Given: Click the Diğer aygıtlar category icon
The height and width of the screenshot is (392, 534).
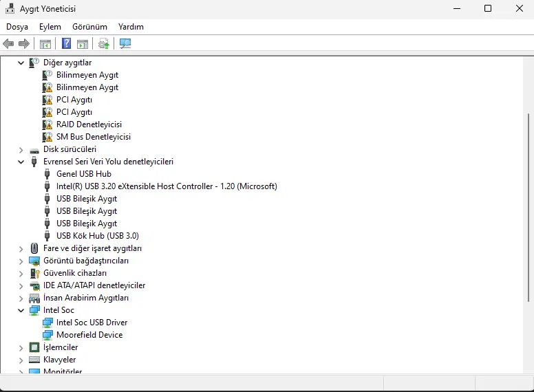Looking at the screenshot, I should [34, 63].
